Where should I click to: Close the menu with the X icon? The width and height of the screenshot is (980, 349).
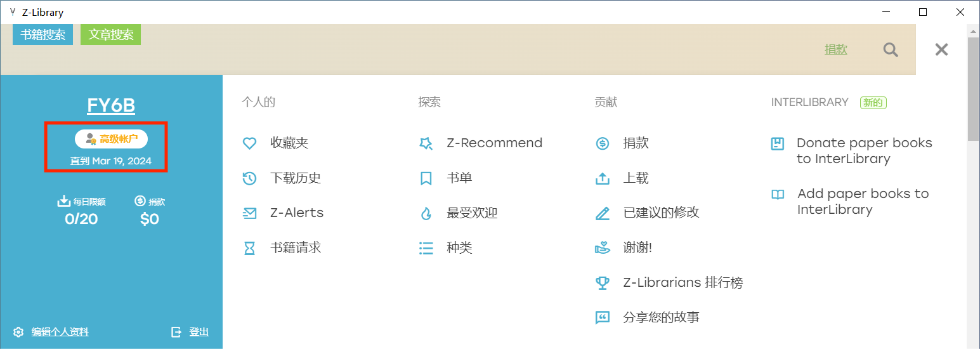(x=941, y=49)
